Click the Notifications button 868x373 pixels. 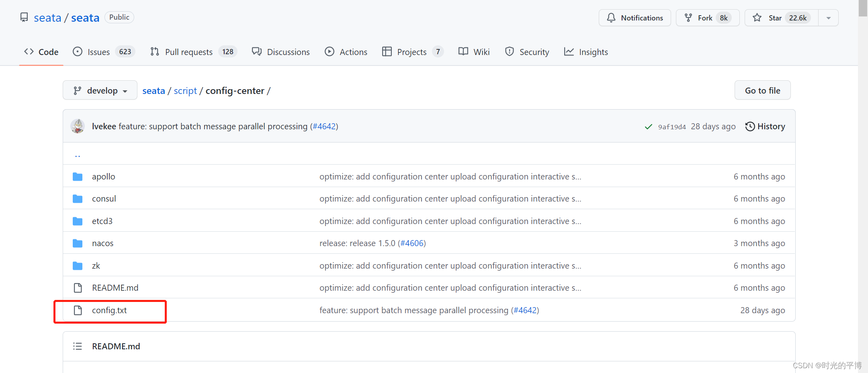[x=635, y=18]
